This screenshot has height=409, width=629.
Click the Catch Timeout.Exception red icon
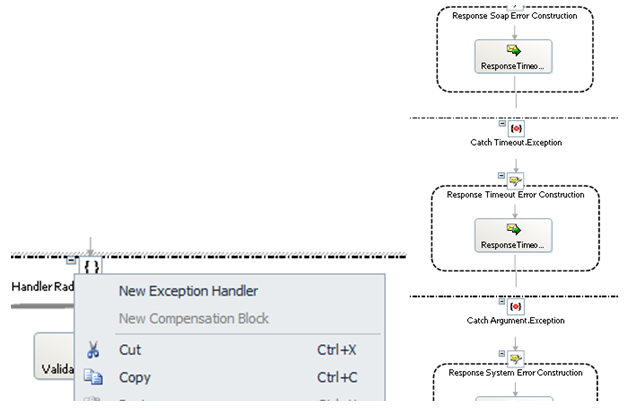click(x=516, y=129)
